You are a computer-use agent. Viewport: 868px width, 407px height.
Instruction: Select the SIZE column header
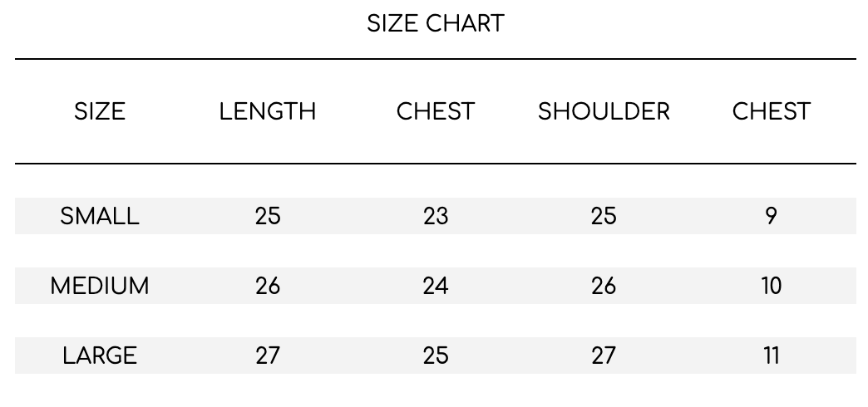(100, 111)
